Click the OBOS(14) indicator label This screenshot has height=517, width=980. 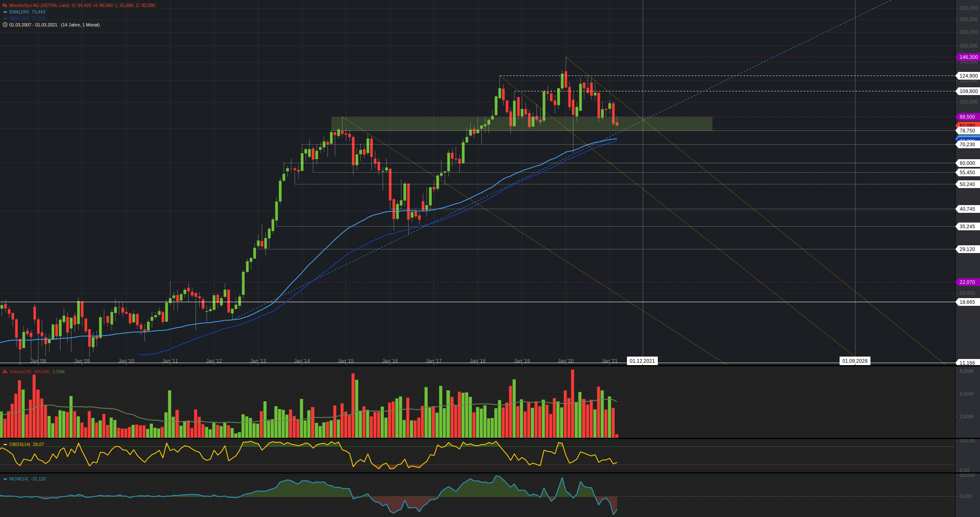pos(20,445)
